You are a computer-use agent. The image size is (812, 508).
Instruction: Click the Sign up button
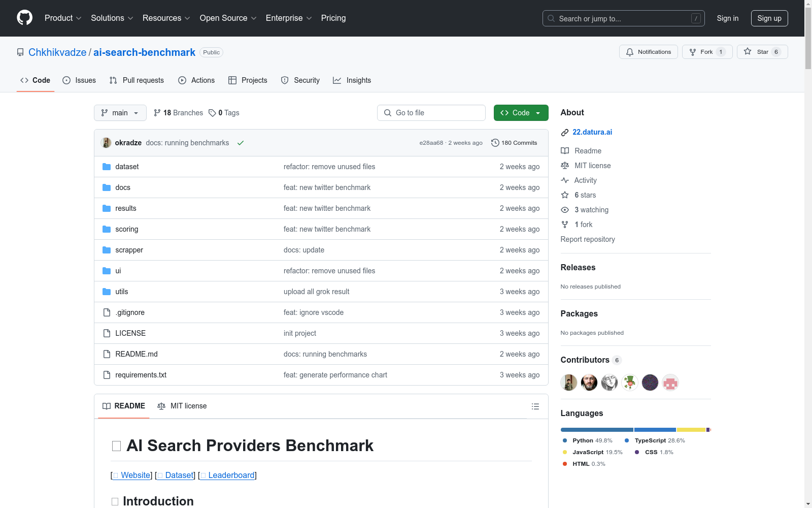769,18
